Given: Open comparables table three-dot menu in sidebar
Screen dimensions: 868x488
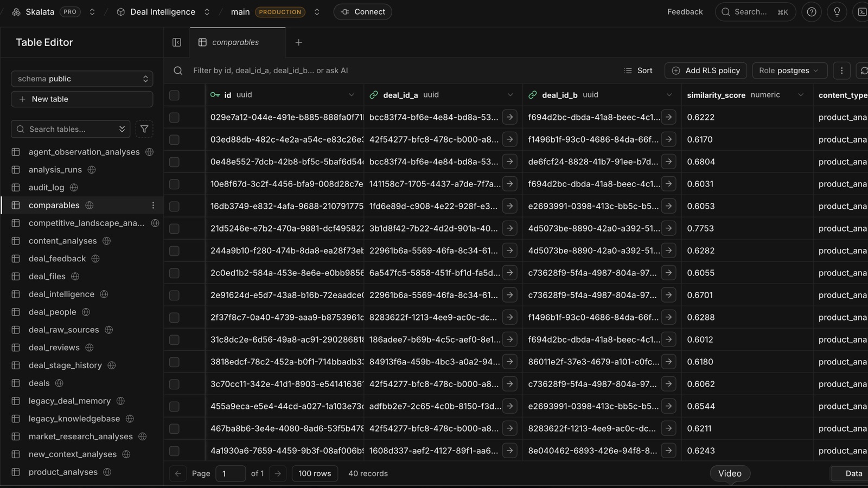Looking at the screenshot, I should pos(153,205).
